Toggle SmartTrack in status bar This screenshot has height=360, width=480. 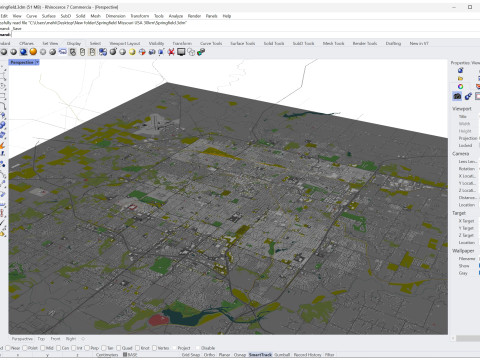(x=260, y=355)
